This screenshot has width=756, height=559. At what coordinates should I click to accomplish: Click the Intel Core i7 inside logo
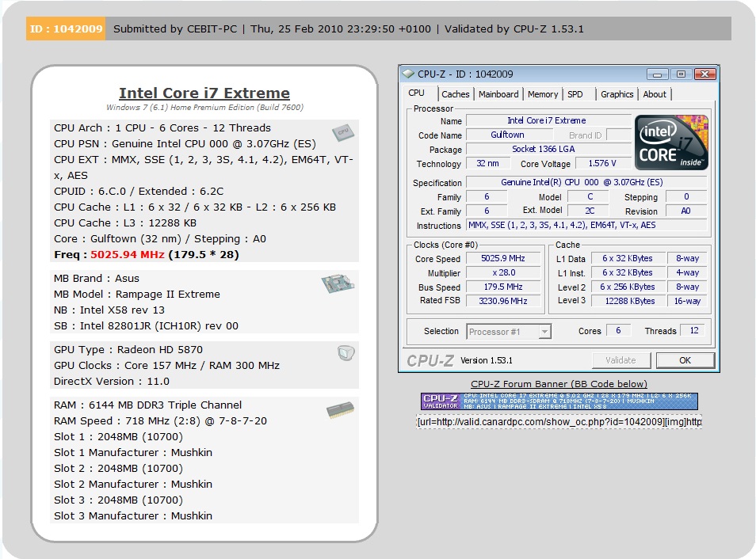tap(671, 143)
